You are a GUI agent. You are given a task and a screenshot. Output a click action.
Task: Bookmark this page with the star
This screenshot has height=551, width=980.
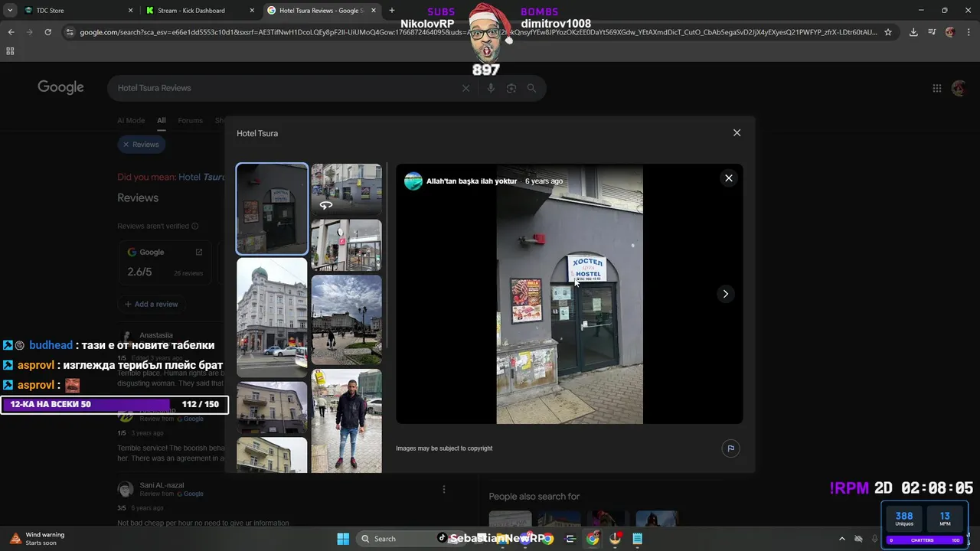click(x=888, y=32)
